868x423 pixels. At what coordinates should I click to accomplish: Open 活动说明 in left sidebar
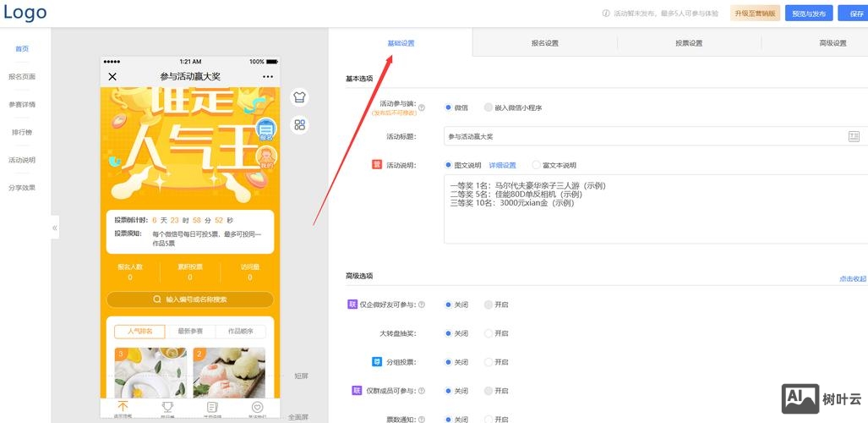[x=22, y=160]
